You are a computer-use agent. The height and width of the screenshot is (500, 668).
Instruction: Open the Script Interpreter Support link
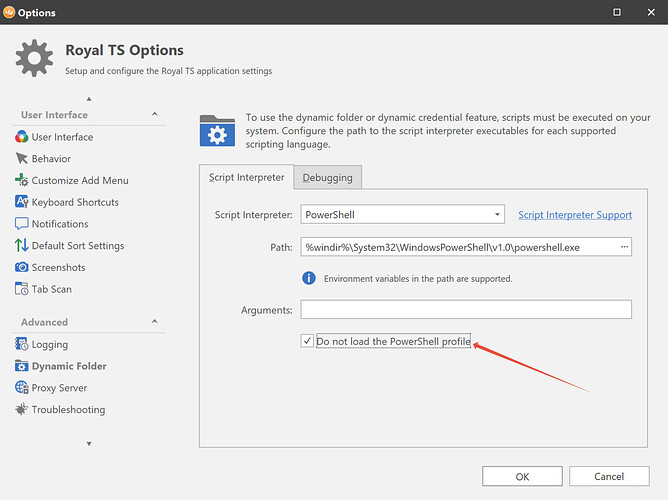point(574,215)
